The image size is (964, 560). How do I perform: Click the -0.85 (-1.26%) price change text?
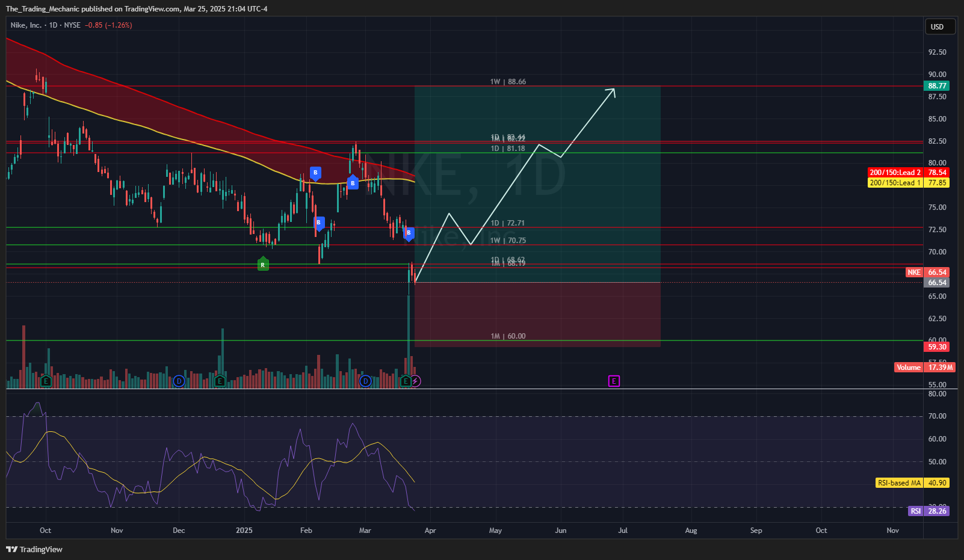pos(108,25)
